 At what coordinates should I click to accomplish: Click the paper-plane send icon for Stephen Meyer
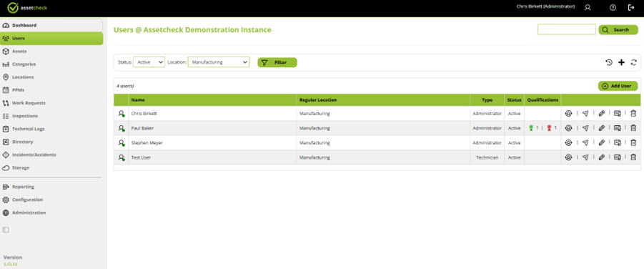[585, 142]
